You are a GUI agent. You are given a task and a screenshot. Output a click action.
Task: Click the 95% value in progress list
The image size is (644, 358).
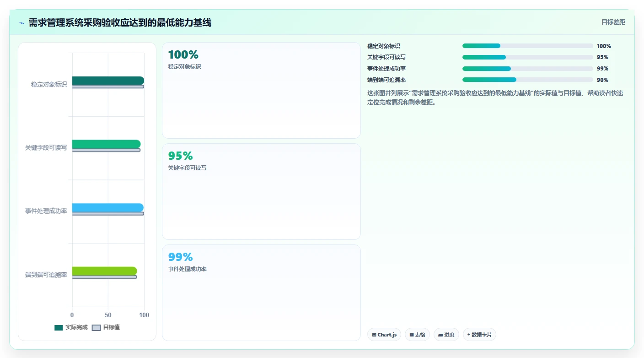602,57
